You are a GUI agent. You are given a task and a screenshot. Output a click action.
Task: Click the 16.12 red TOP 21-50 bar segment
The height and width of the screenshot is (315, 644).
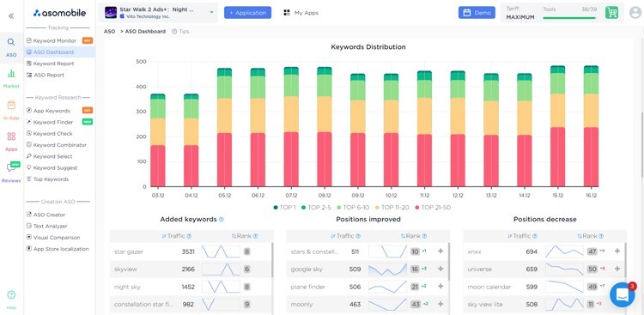point(591,157)
